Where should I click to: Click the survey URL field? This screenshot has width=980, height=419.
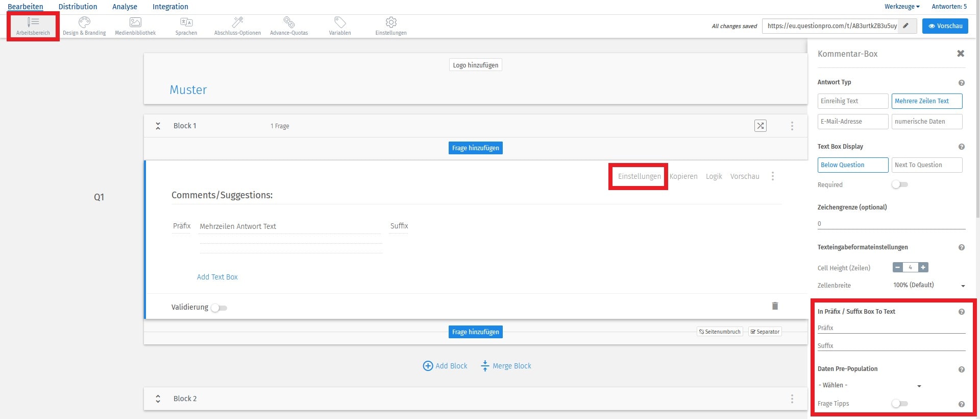click(831, 26)
